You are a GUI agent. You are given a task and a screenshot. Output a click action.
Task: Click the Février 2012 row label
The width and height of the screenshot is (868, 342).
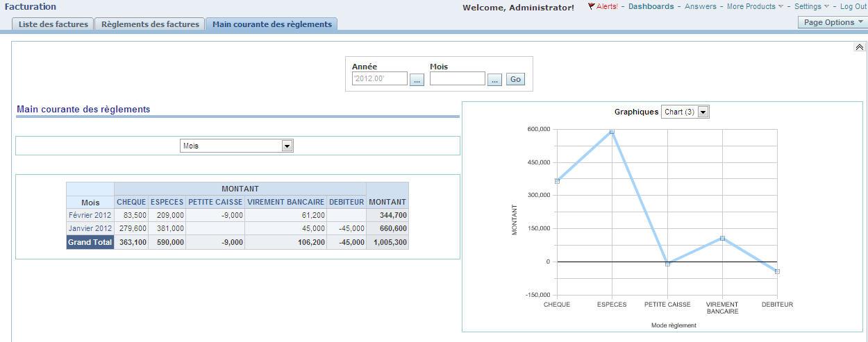[90, 215]
